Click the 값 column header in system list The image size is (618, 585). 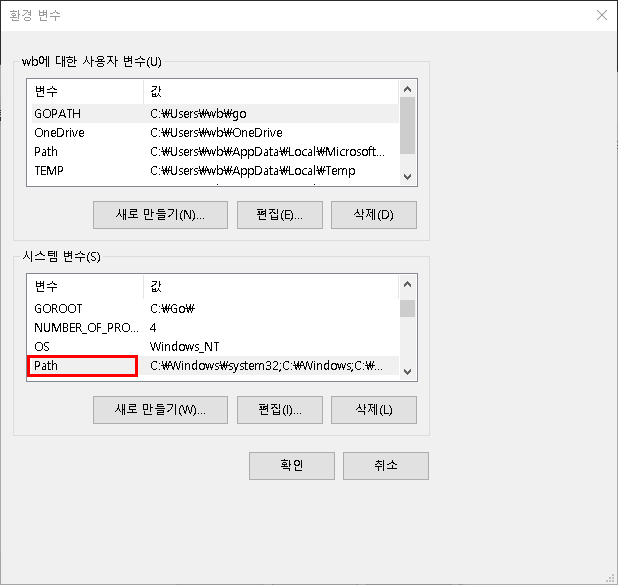click(x=271, y=287)
